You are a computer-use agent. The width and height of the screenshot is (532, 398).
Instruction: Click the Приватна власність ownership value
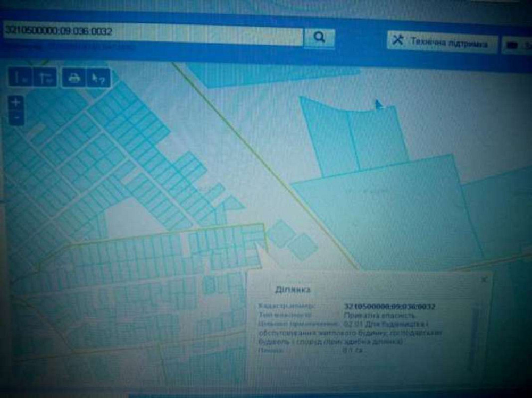[x=378, y=315]
